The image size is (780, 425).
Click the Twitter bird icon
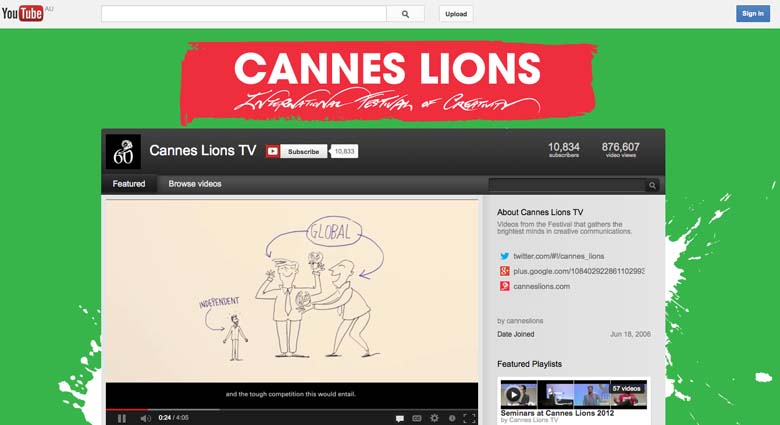(x=504, y=256)
